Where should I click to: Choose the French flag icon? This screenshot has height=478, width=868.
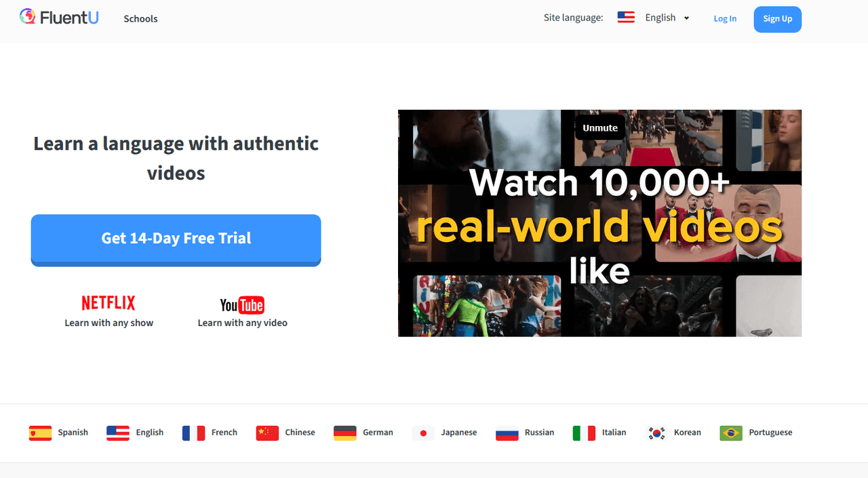click(193, 433)
